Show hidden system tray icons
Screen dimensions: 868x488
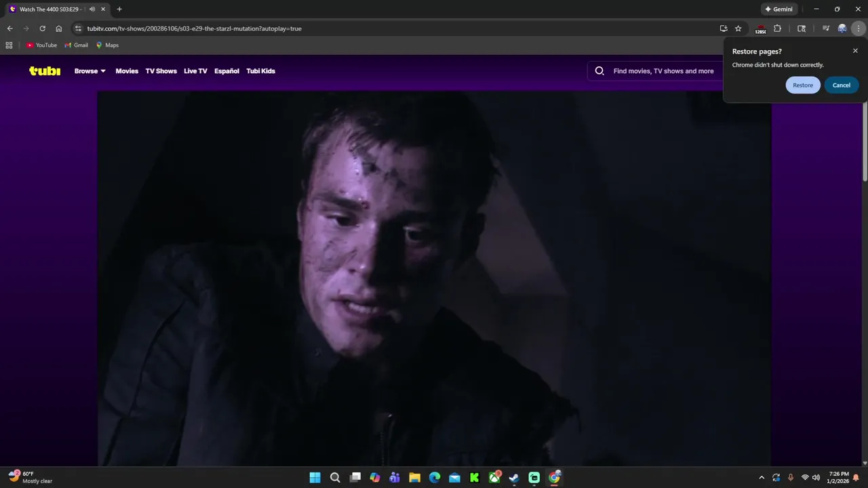click(x=762, y=477)
